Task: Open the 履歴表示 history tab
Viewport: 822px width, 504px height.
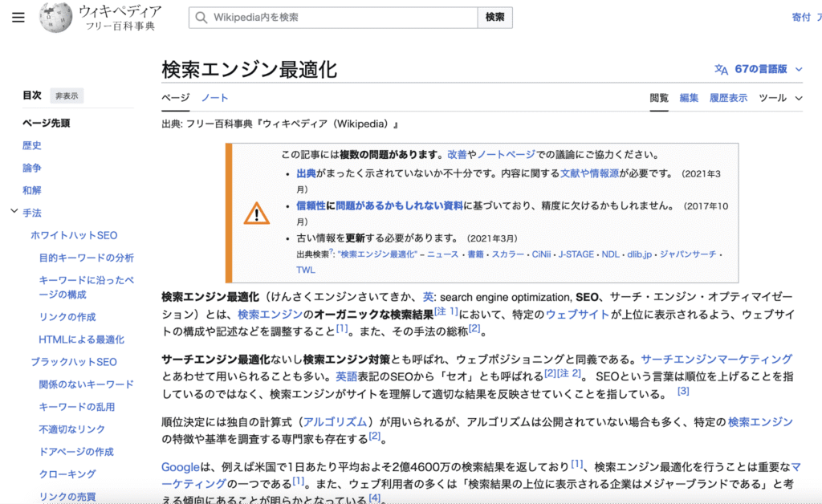Action: pyautogui.click(x=728, y=98)
